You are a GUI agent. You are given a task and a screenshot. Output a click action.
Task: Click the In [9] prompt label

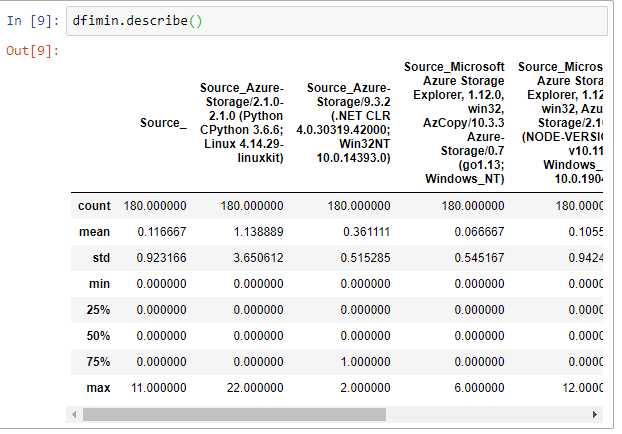coord(33,21)
